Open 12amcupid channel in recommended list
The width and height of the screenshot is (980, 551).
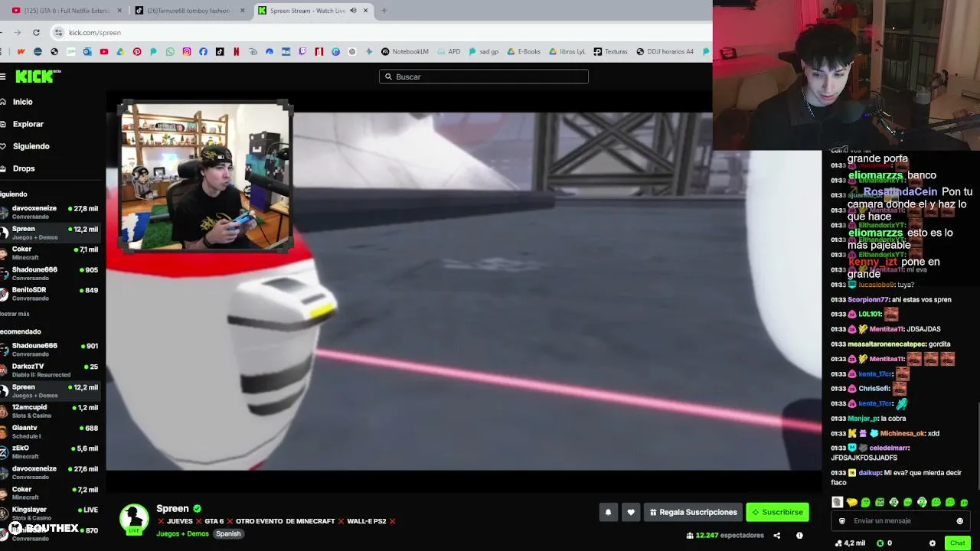click(x=50, y=411)
